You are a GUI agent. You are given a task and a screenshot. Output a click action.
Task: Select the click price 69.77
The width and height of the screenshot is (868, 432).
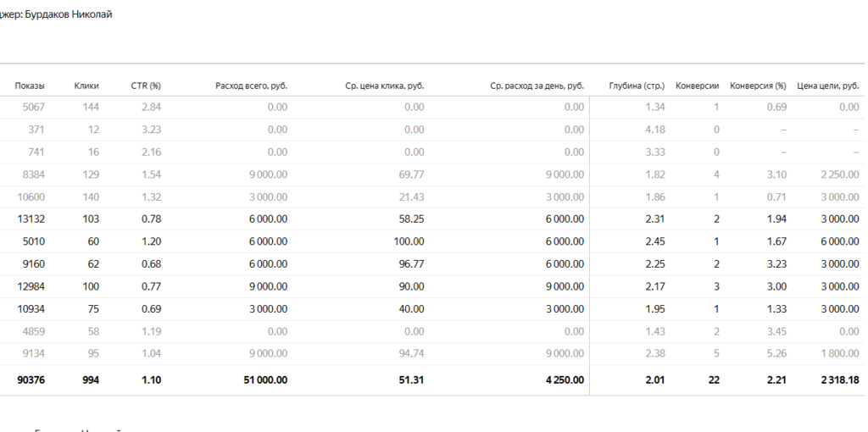(x=412, y=174)
